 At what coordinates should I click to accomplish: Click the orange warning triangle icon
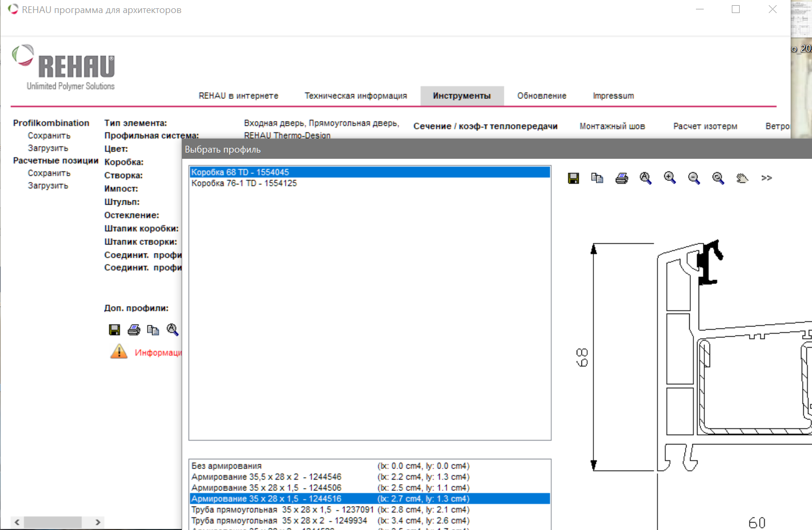[119, 351]
